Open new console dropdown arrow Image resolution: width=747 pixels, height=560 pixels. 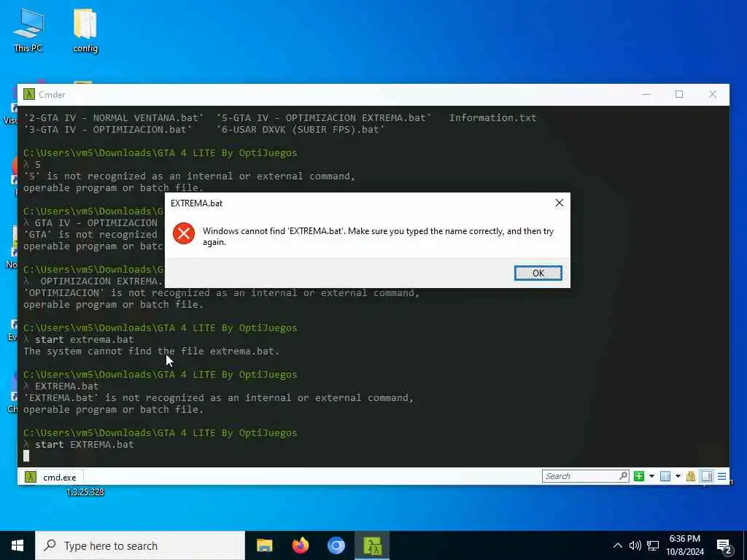click(651, 476)
